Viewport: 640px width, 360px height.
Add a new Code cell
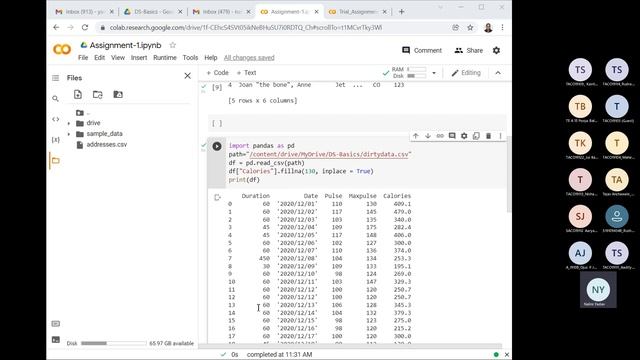click(217, 73)
